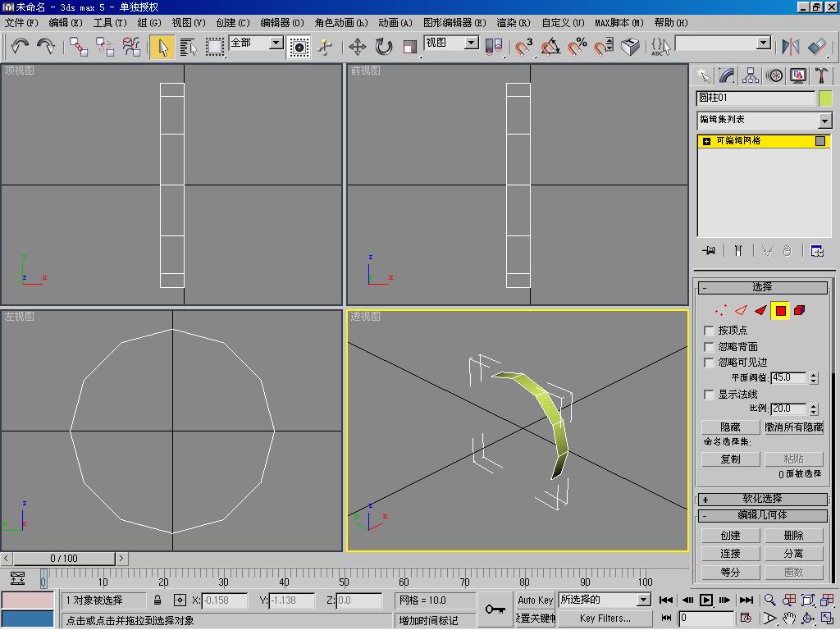Enable the 忽略可见边 checkbox
The height and width of the screenshot is (630, 840).
[x=709, y=363]
